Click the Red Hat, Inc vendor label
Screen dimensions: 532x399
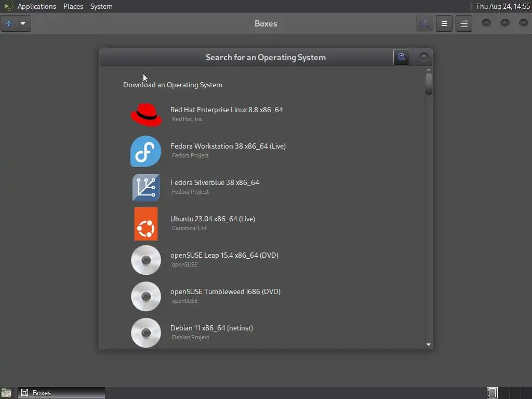pos(187,119)
